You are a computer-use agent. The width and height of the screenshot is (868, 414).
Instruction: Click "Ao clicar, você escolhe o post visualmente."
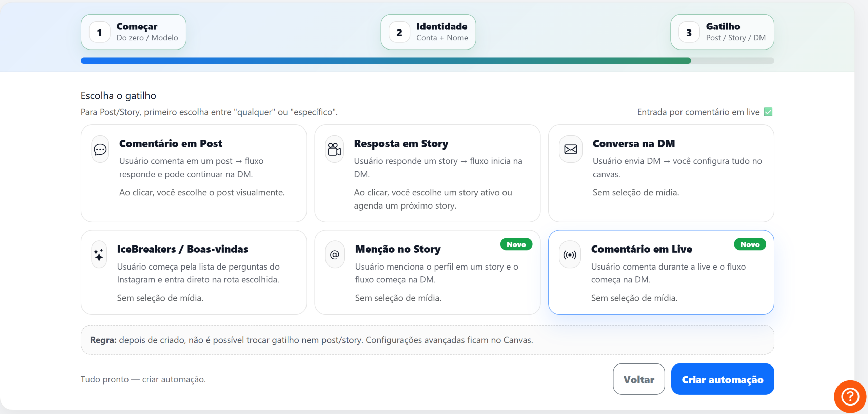click(x=202, y=192)
